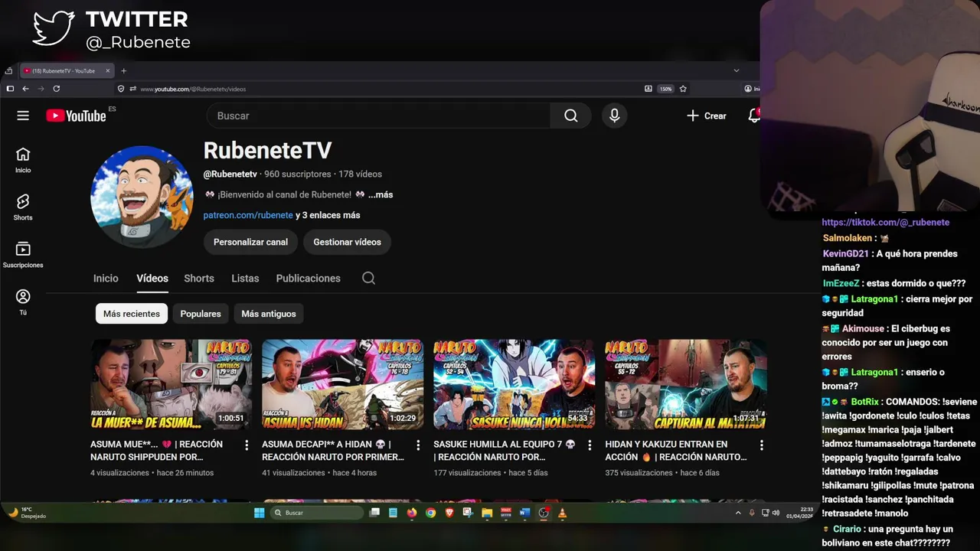980x551 pixels.
Task: Open the 150% zoom level indicator
Action: tap(666, 89)
